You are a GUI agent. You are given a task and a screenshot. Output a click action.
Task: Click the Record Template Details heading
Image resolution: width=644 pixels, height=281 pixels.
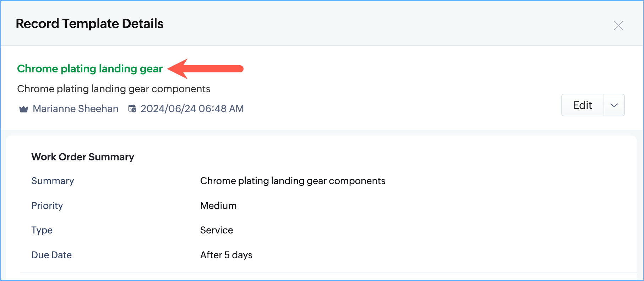89,24
